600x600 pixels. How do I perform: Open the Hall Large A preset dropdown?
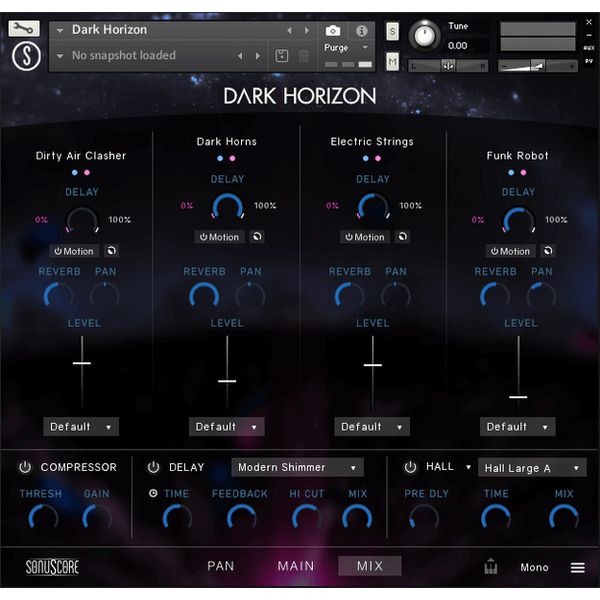coord(532,468)
